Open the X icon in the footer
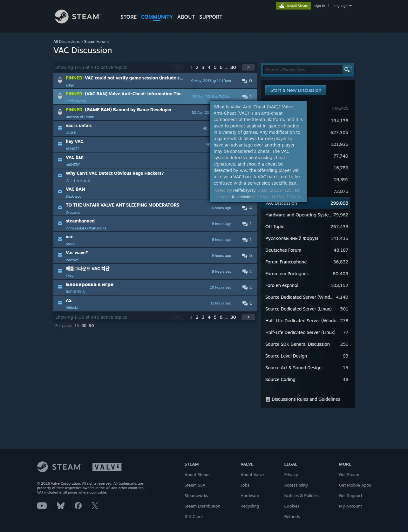 click(x=95, y=506)
